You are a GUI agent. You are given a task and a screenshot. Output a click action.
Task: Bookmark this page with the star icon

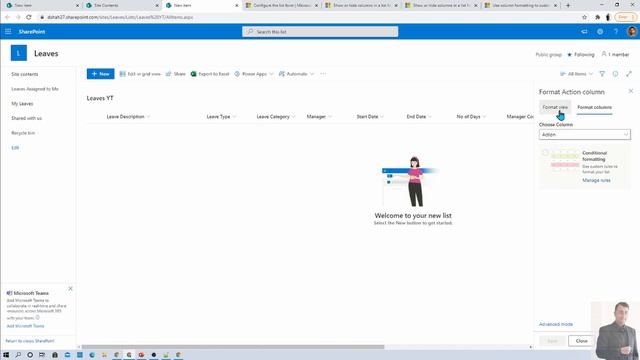pos(584,17)
